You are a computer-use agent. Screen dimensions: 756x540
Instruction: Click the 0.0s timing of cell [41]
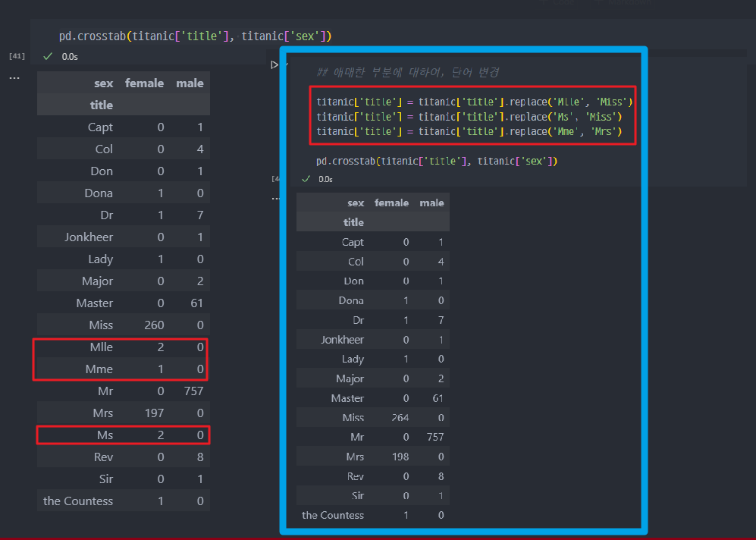click(x=70, y=57)
